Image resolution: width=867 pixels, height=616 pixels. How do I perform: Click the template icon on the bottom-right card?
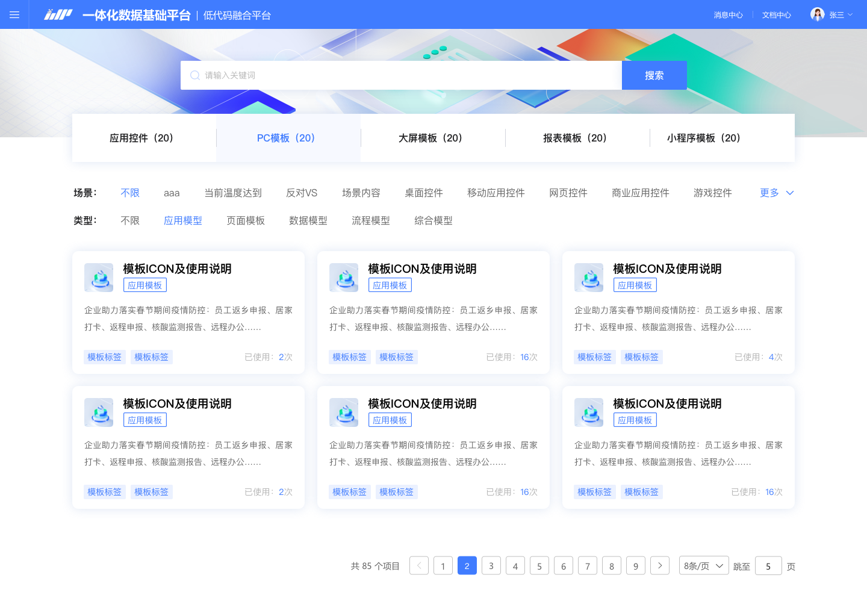(x=588, y=412)
